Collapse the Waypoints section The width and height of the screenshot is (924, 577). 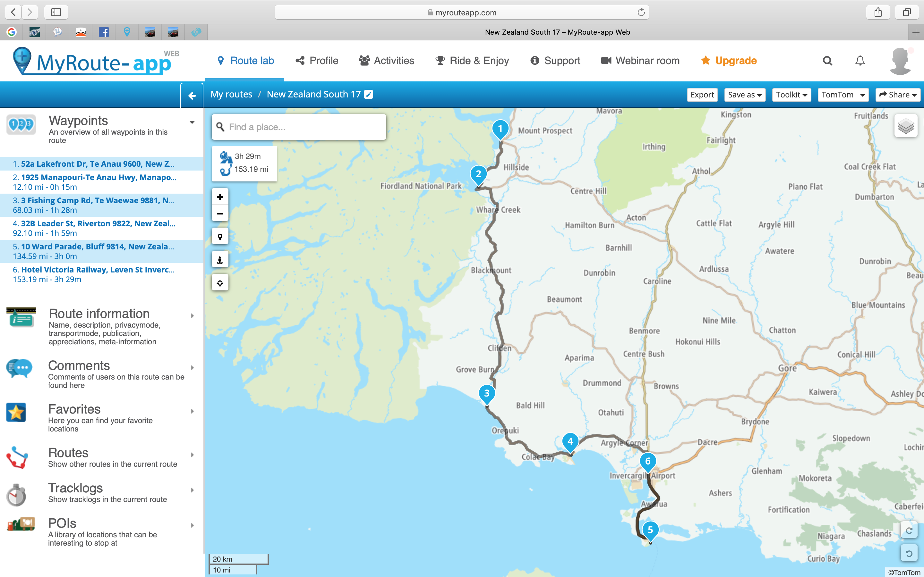[192, 122]
